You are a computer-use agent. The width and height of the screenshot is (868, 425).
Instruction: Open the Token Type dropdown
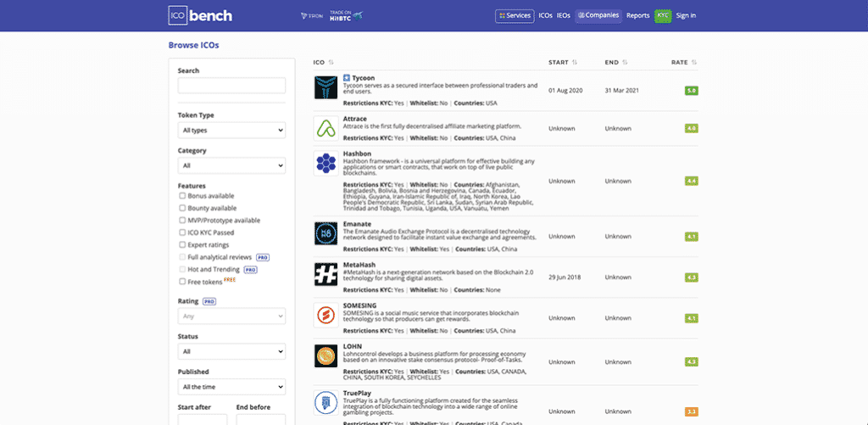(x=231, y=131)
